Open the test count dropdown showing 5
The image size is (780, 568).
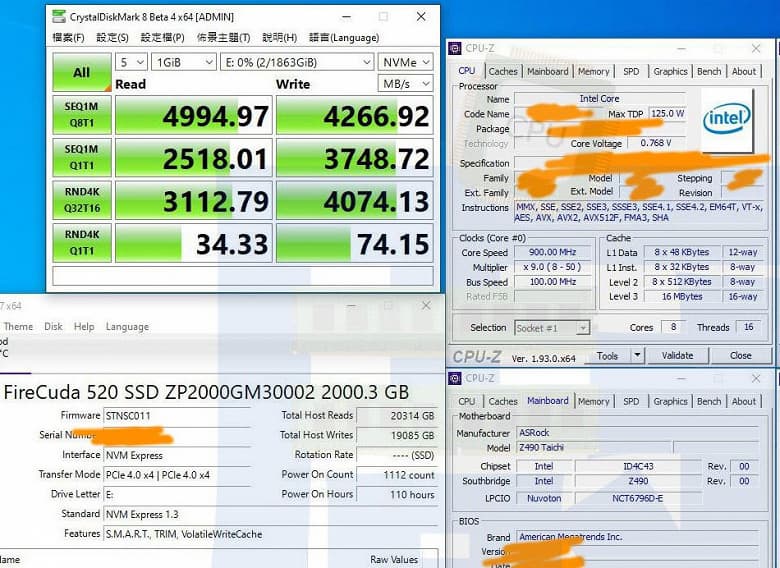131,62
